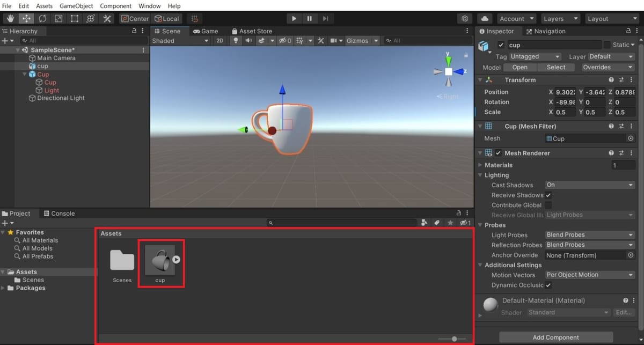Screen dimensions: 644x345
Task: Toggle the Static checkbox
Action: (x=607, y=45)
